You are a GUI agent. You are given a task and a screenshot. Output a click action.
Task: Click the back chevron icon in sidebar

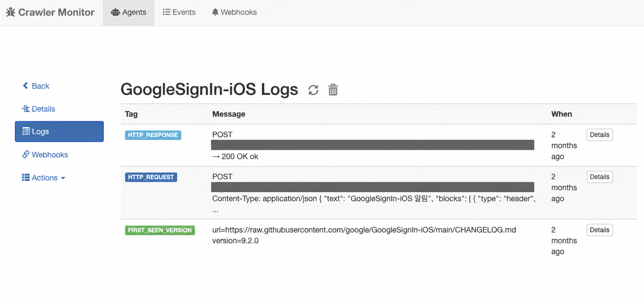pos(25,86)
